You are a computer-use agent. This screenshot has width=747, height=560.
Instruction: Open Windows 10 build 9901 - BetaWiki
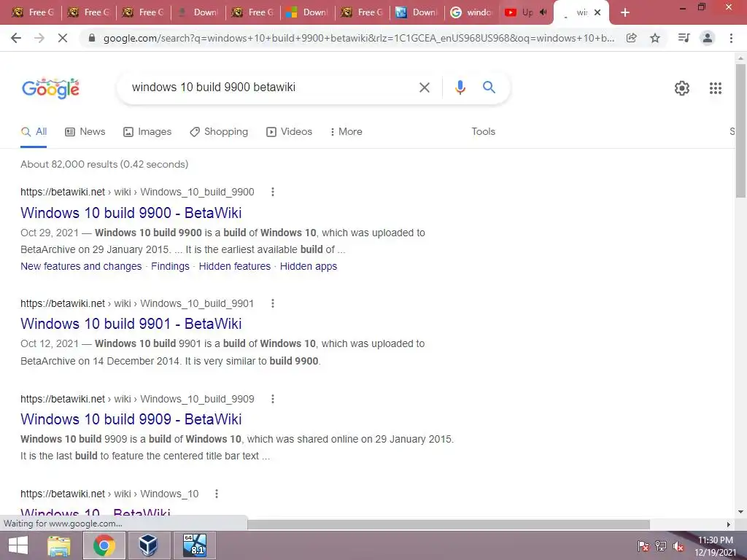coord(131,324)
